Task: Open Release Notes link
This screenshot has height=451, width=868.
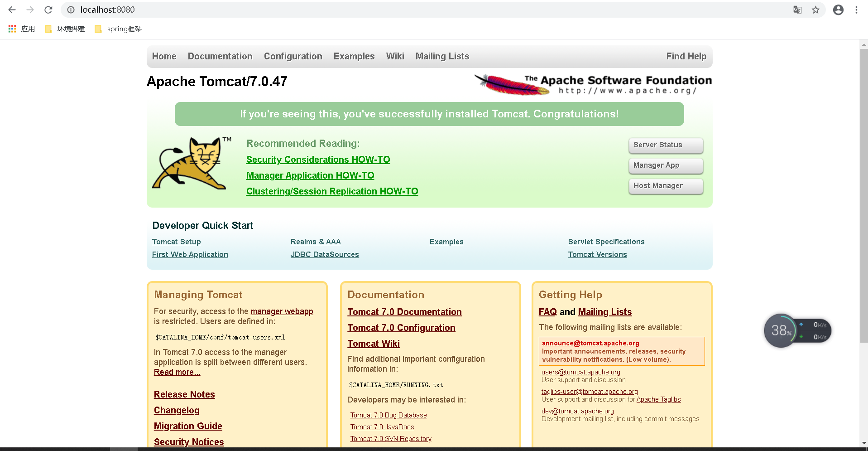Action: [x=184, y=394]
